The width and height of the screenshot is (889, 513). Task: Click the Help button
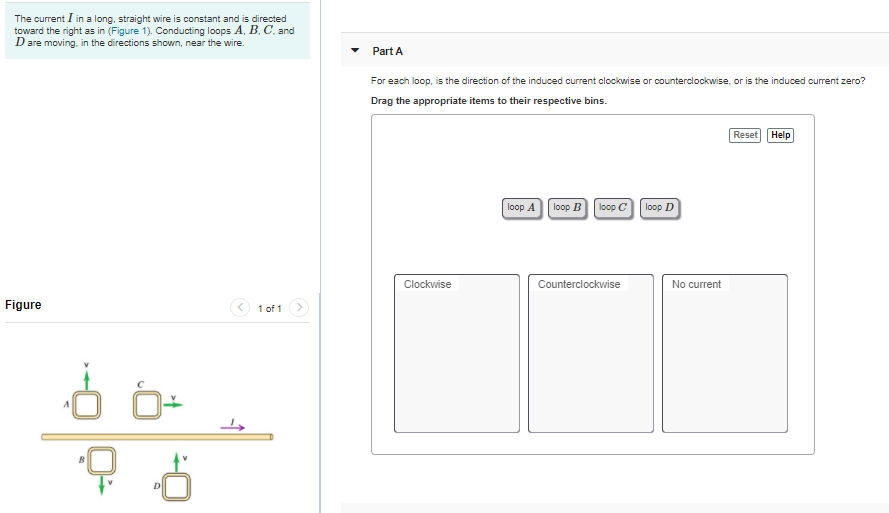[780, 135]
